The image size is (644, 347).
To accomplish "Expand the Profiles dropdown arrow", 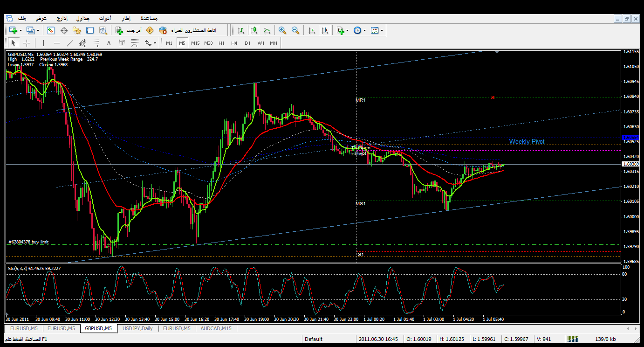I will (38, 30).
